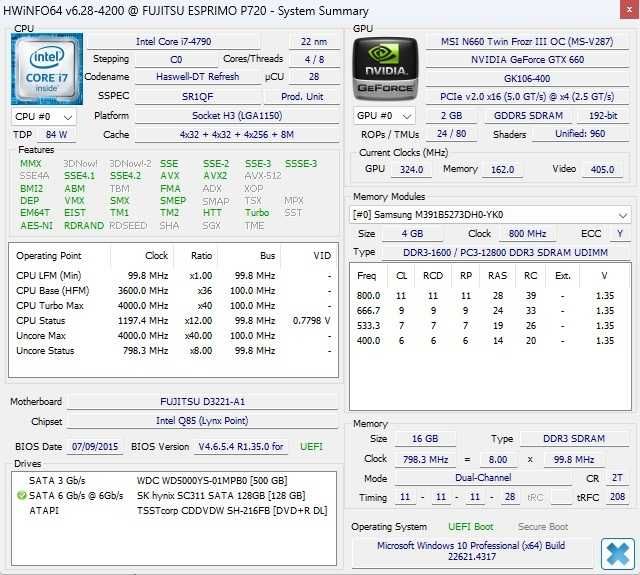Click the green UEFI label next to BIOS Version
640x575 pixels.
[x=311, y=447]
